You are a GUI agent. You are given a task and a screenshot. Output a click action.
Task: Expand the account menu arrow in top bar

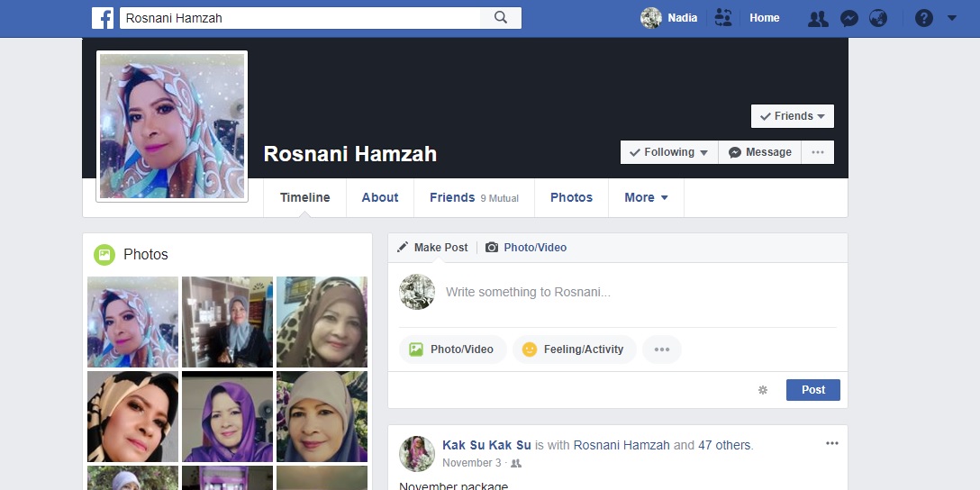(952, 18)
